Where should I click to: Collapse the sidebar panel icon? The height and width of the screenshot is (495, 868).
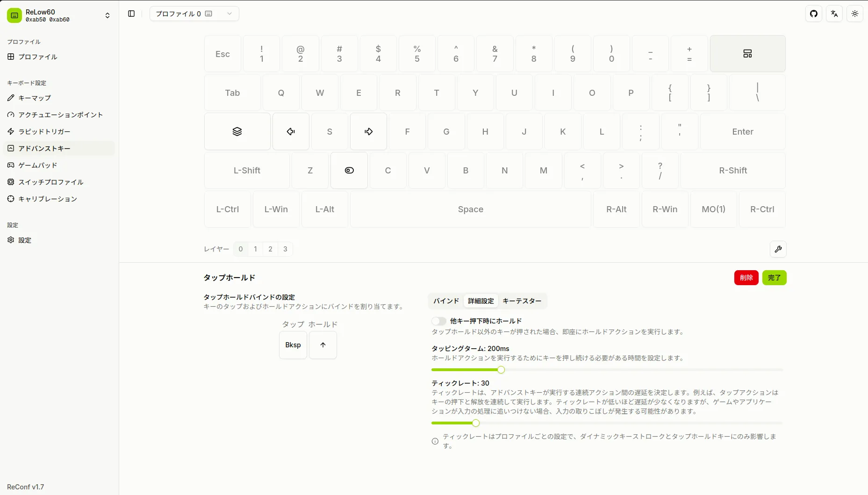[131, 14]
